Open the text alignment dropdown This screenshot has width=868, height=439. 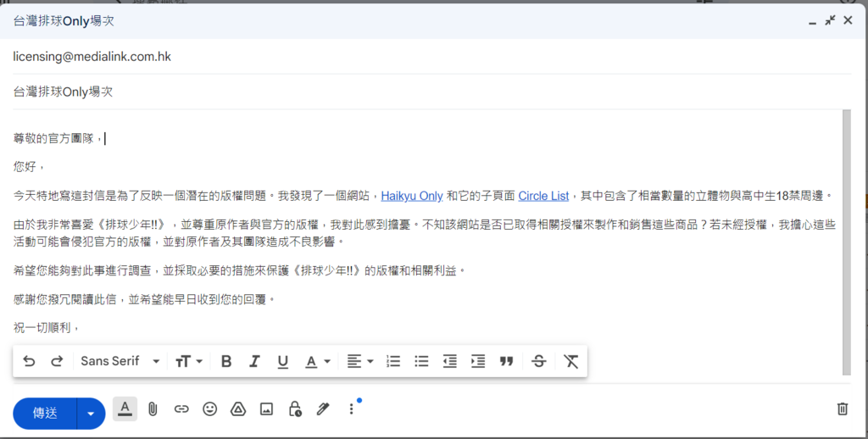pos(359,362)
